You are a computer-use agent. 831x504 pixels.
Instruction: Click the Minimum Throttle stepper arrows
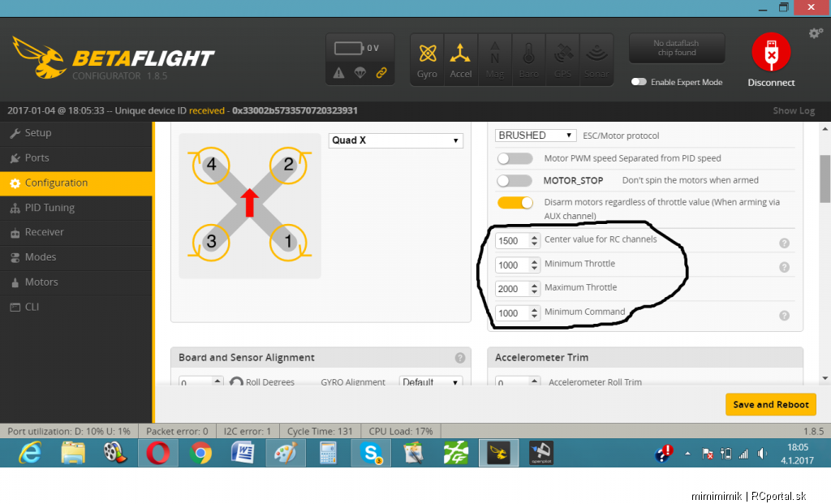(x=534, y=265)
